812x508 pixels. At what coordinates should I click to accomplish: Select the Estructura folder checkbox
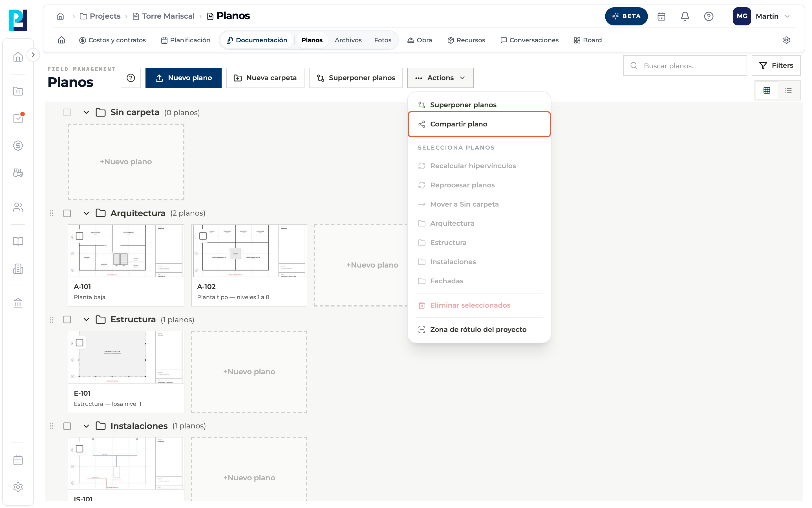[x=67, y=319]
